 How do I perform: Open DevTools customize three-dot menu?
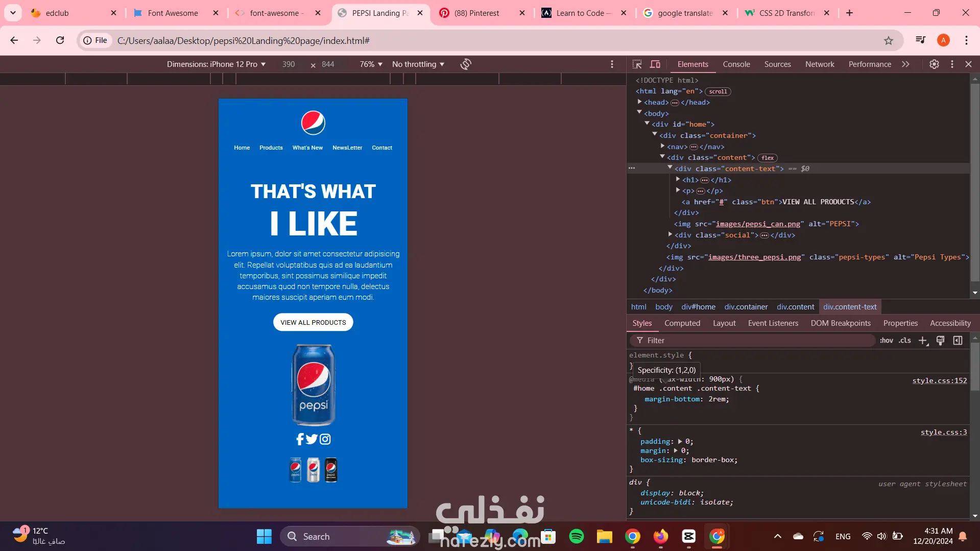[952, 64]
